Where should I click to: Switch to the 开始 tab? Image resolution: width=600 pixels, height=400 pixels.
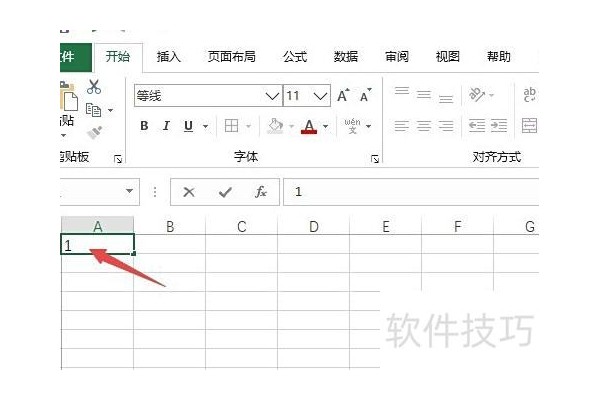click(x=118, y=57)
